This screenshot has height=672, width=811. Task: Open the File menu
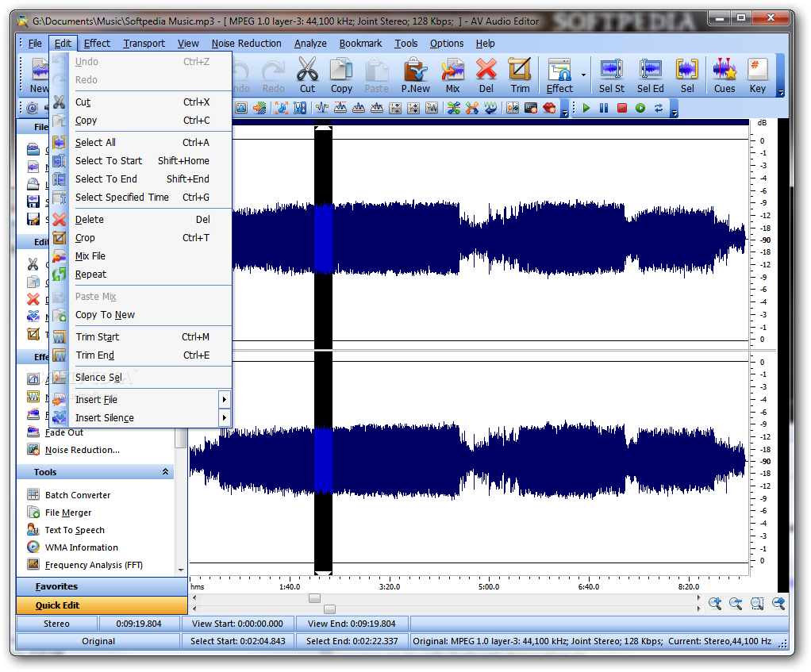[35, 44]
